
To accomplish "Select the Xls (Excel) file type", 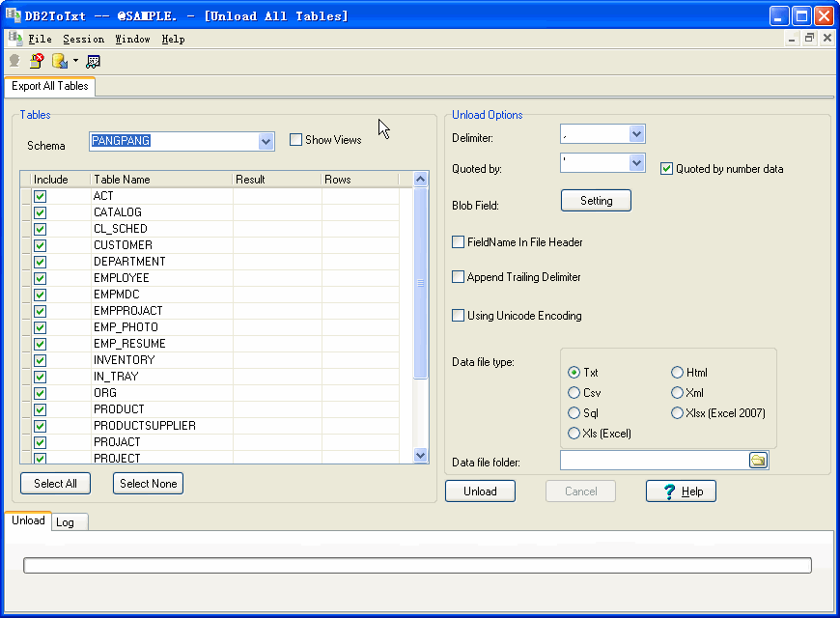I will 574,433.
